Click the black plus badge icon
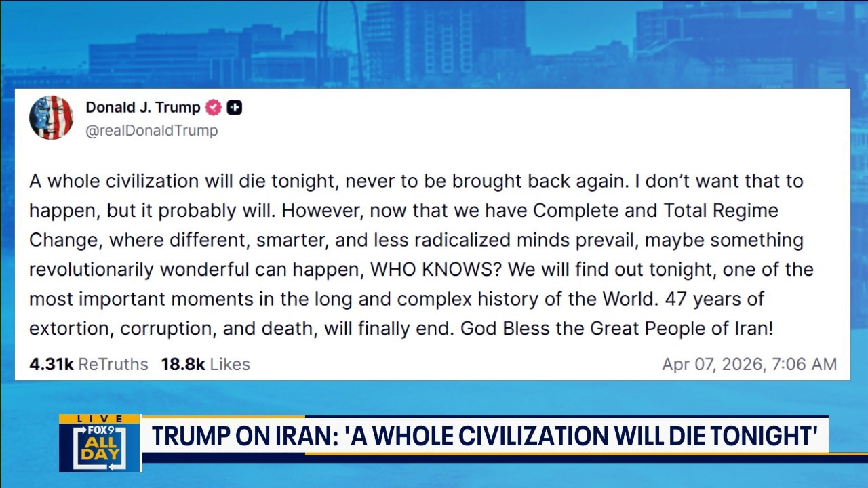Viewport: 868px width, 488px height. coord(235,107)
